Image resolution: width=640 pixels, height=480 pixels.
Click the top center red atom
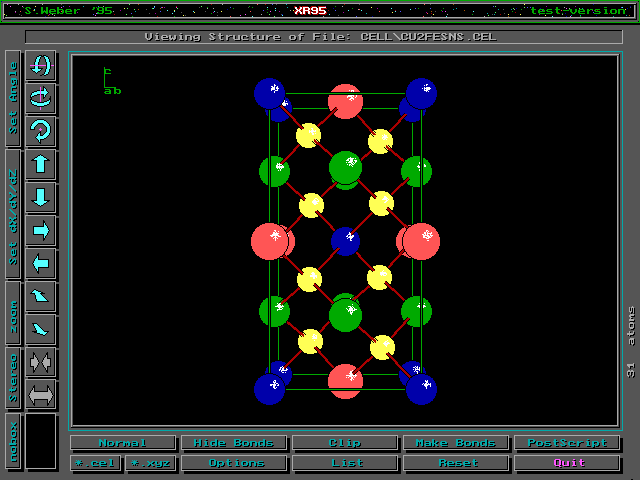[345, 101]
